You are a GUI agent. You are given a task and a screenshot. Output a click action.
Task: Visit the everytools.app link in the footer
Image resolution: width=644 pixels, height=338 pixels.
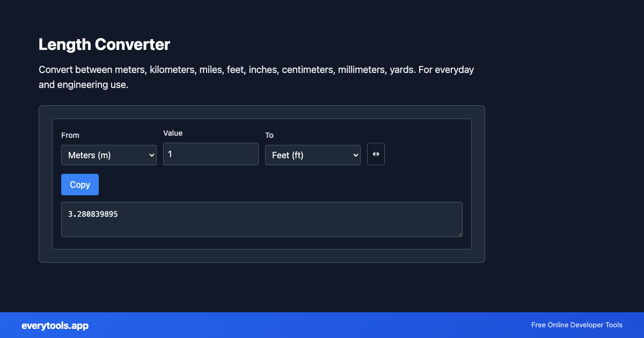55,325
